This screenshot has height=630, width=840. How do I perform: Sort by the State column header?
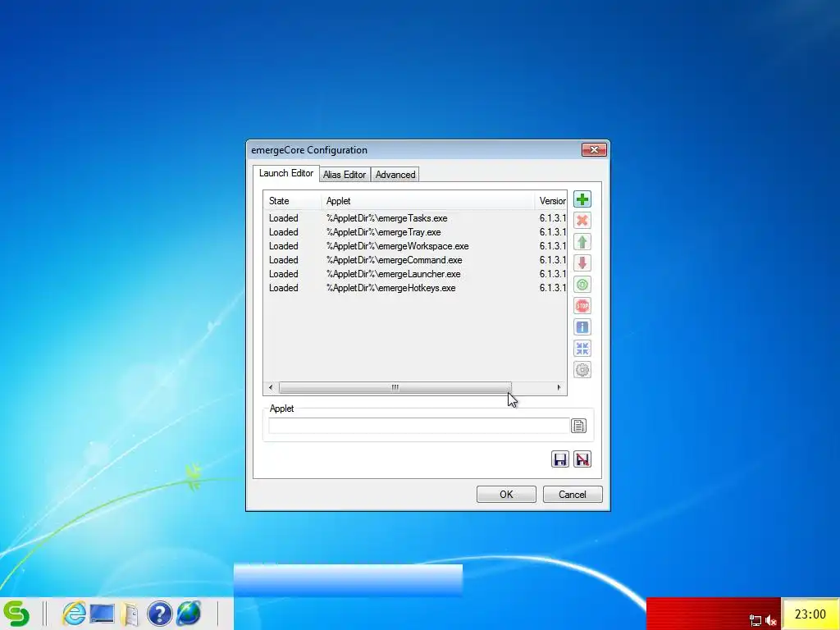tap(292, 201)
